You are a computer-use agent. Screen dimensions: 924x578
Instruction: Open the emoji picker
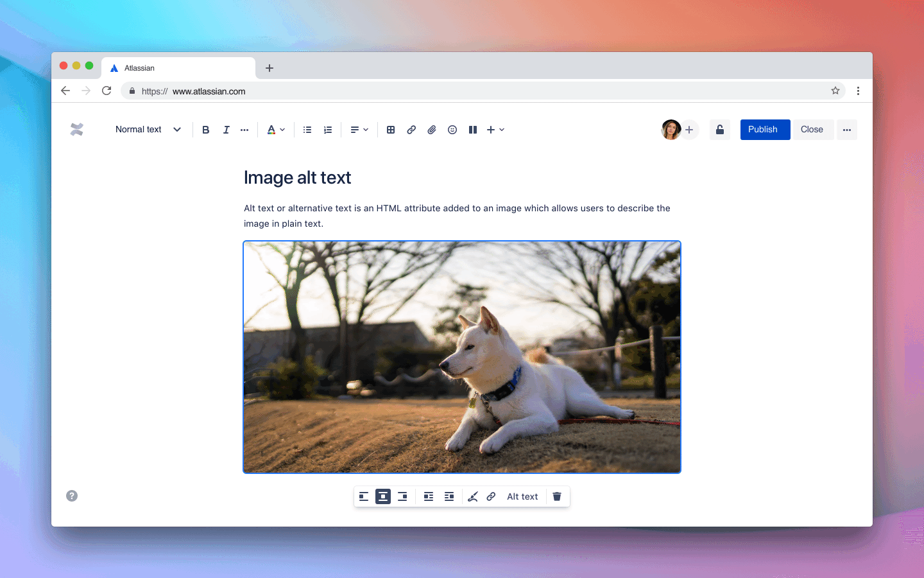coord(452,130)
